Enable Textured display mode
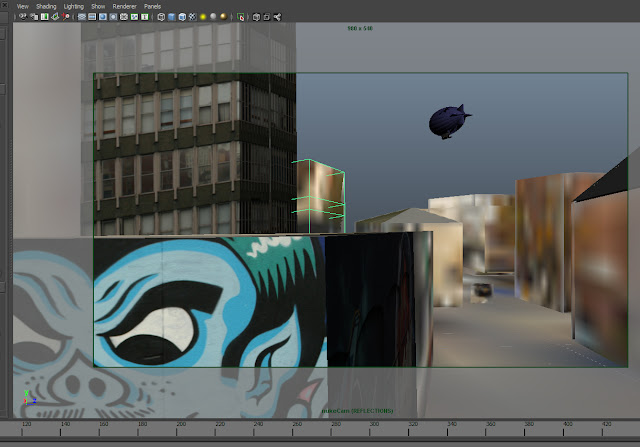The width and height of the screenshot is (640, 447). click(x=192, y=17)
